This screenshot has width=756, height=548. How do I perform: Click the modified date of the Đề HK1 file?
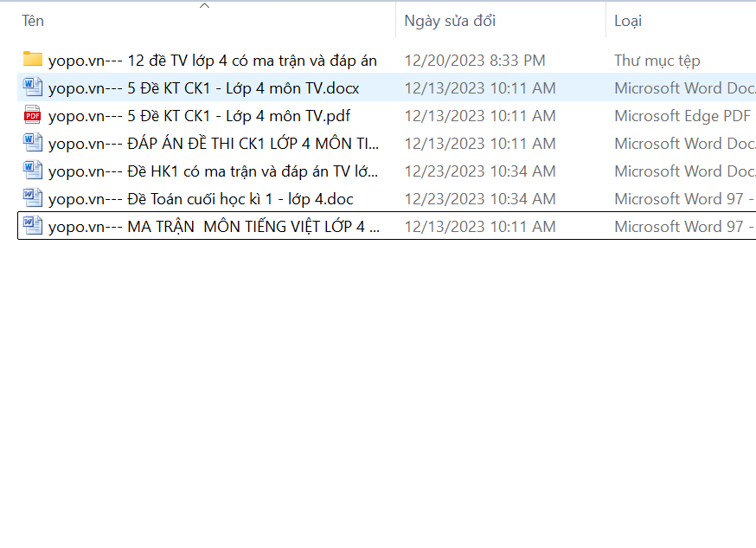(x=480, y=171)
